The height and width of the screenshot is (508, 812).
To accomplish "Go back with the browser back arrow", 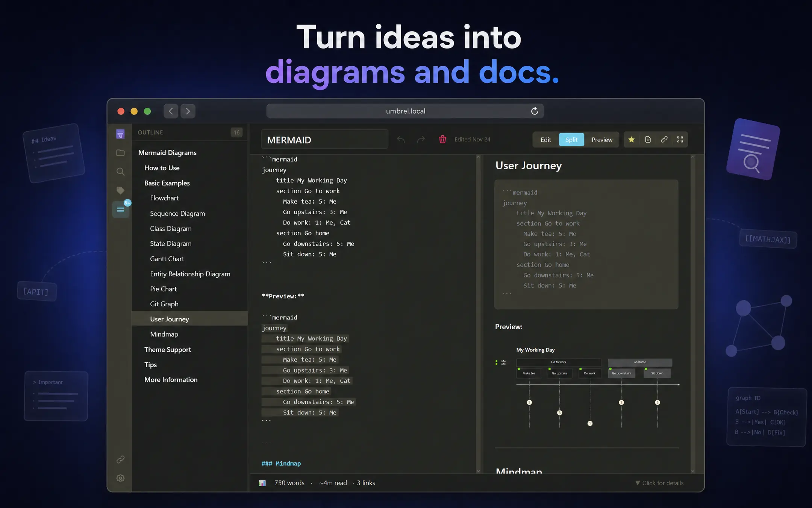I will (171, 111).
